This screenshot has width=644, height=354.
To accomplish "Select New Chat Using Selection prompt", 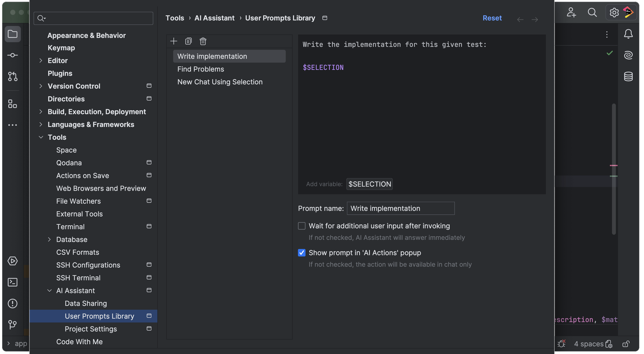I will tap(220, 82).
